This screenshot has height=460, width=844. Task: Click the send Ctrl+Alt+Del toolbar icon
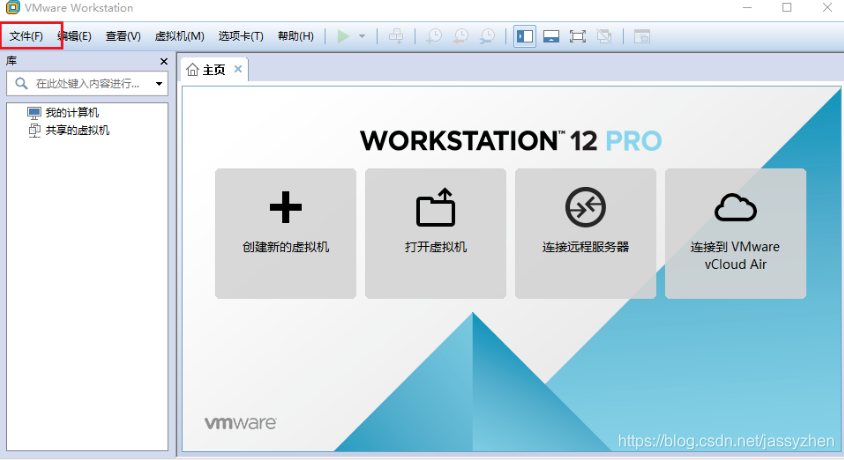[x=396, y=36]
